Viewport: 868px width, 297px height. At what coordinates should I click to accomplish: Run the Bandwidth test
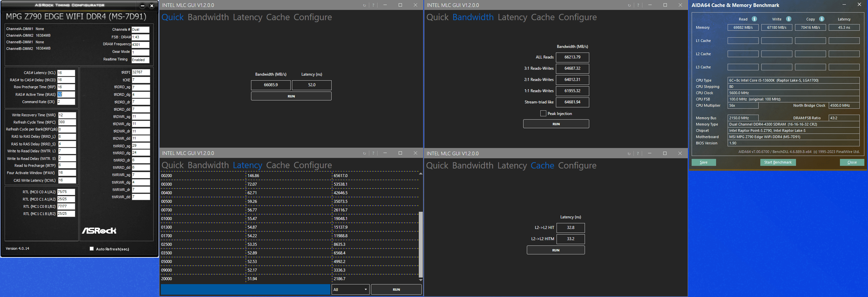click(556, 124)
